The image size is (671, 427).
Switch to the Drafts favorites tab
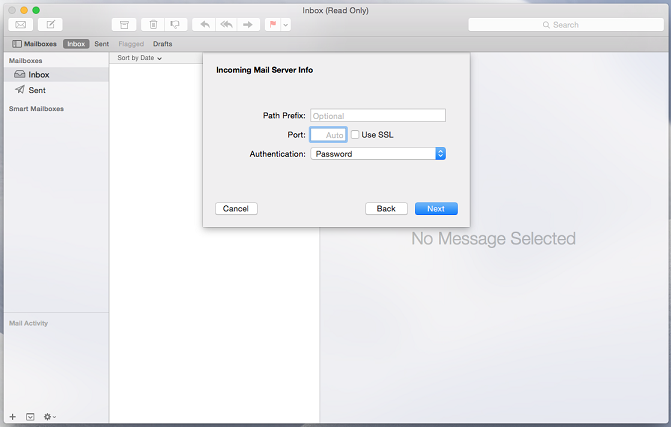(162, 44)
